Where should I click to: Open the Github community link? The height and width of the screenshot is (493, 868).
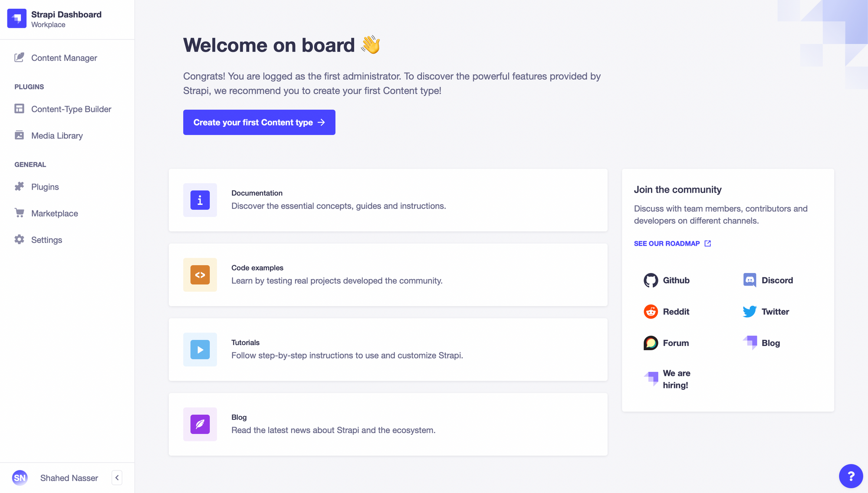click(667, 280)
